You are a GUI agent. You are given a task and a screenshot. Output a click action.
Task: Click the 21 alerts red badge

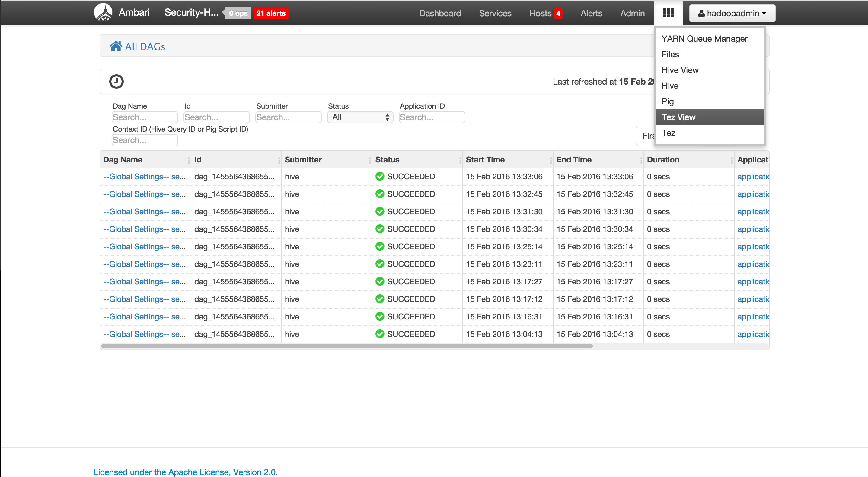[271, 13]
